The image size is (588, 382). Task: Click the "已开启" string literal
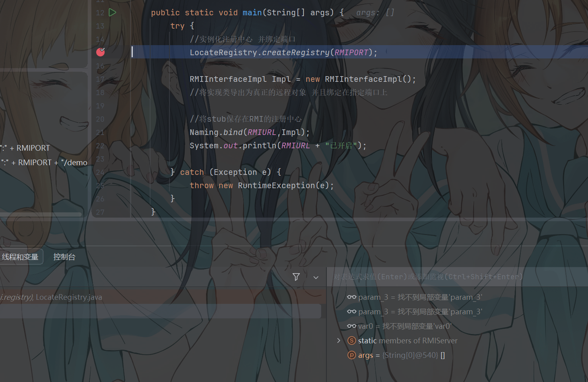(341, 145)
